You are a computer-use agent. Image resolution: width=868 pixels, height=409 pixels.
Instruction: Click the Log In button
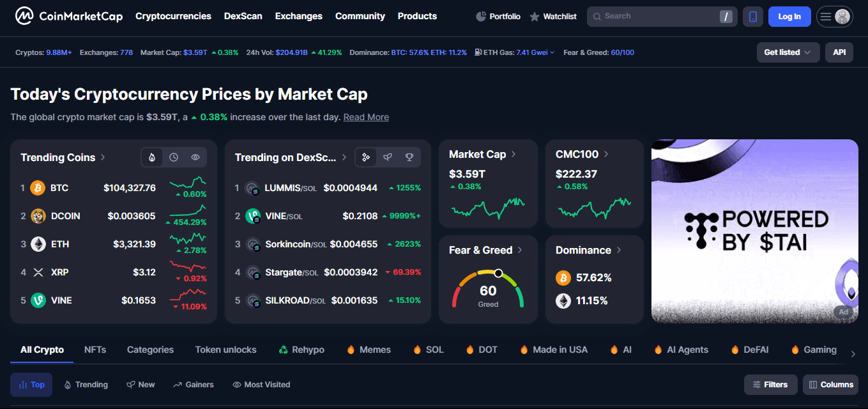(x=789, y=17)
